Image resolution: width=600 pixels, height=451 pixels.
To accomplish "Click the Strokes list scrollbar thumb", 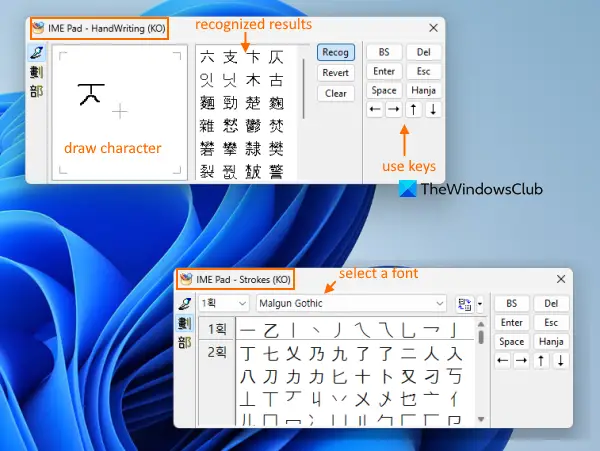I will [481, 337].
